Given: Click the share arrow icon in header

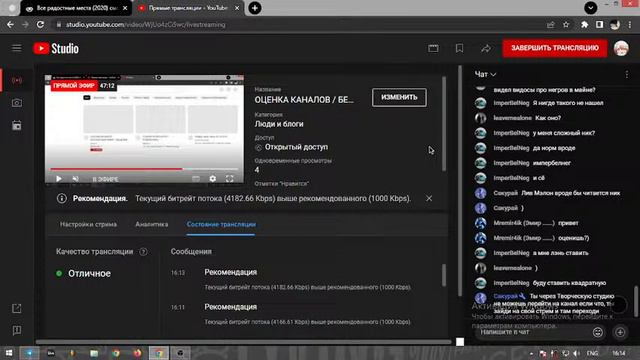Looking at the screenshot, I should pyautogui.click(x=486, y=49).
